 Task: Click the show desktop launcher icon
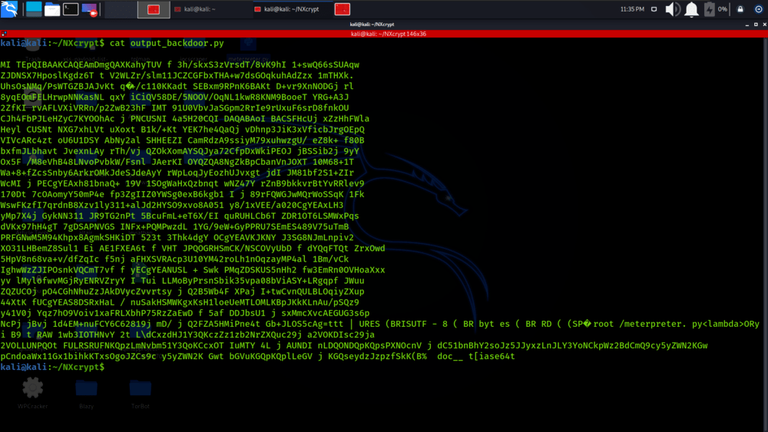click(34, 9)
